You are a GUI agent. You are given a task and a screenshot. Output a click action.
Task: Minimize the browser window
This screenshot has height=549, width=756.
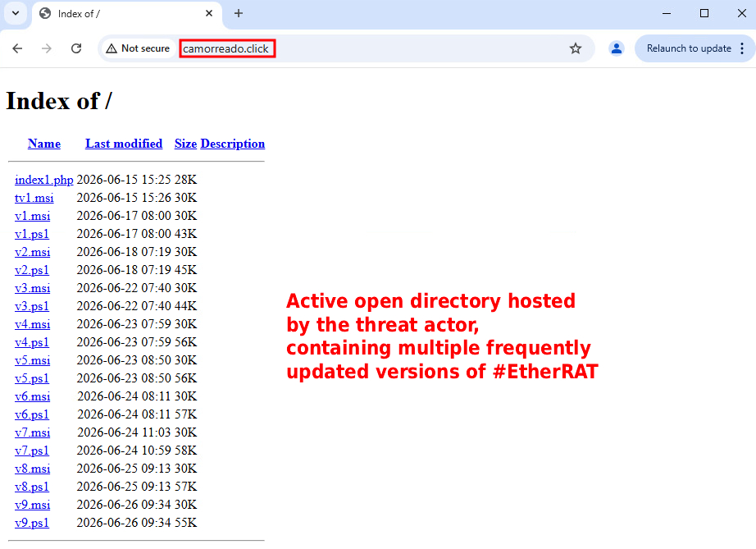(x=667, y=13)
